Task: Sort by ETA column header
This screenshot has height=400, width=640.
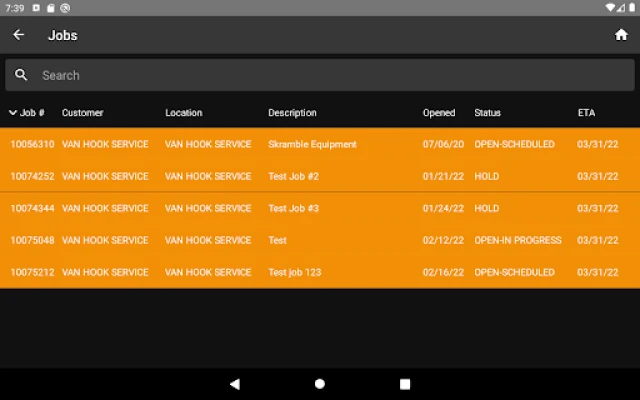Action: [586, 113]
